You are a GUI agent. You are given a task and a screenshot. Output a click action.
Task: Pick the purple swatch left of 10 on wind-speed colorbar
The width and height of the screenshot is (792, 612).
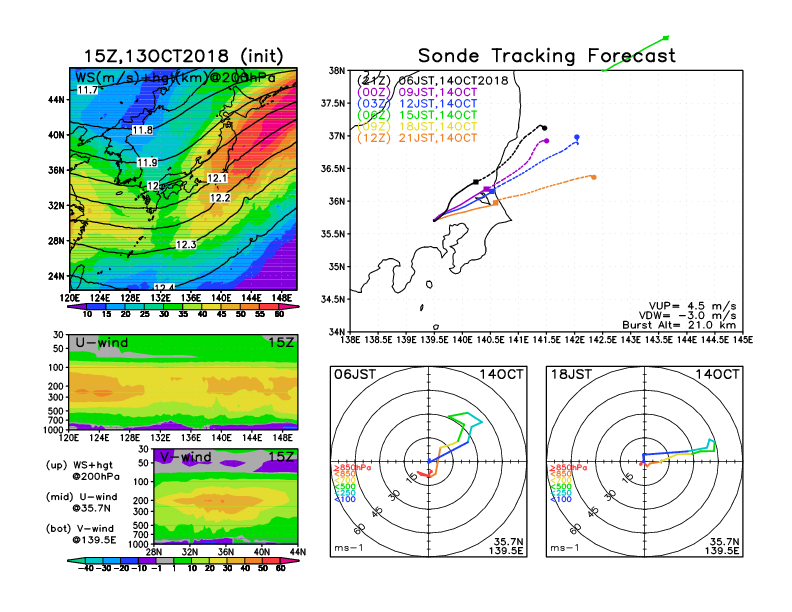click(77, 307)
